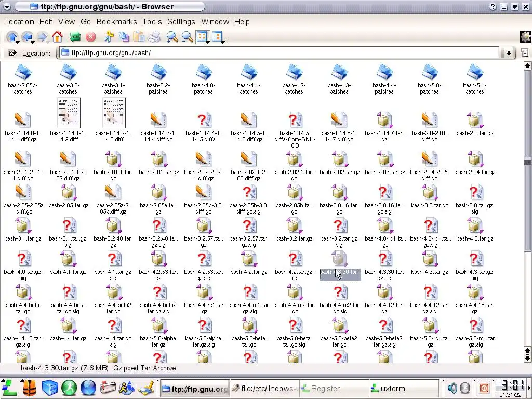This screenshot has height=399, width=532.
Task: Go to the Home location
Action: tap(57, 36)
